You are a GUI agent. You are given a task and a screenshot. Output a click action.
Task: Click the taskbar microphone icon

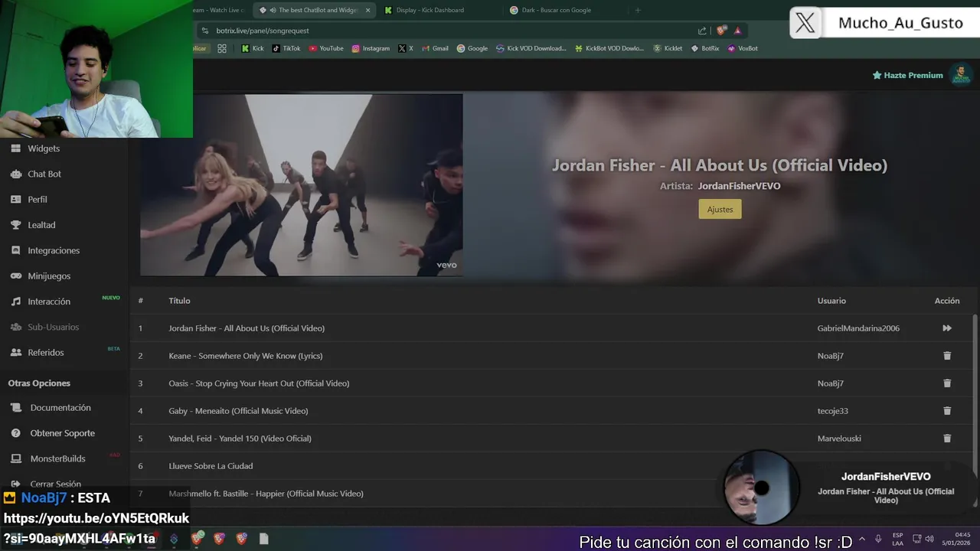coord(878,539)
